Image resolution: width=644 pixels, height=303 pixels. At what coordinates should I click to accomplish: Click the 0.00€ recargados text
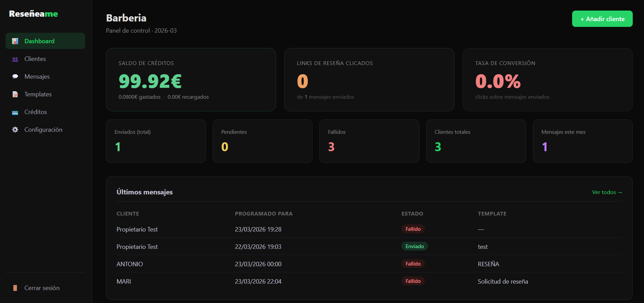point(188,97)
